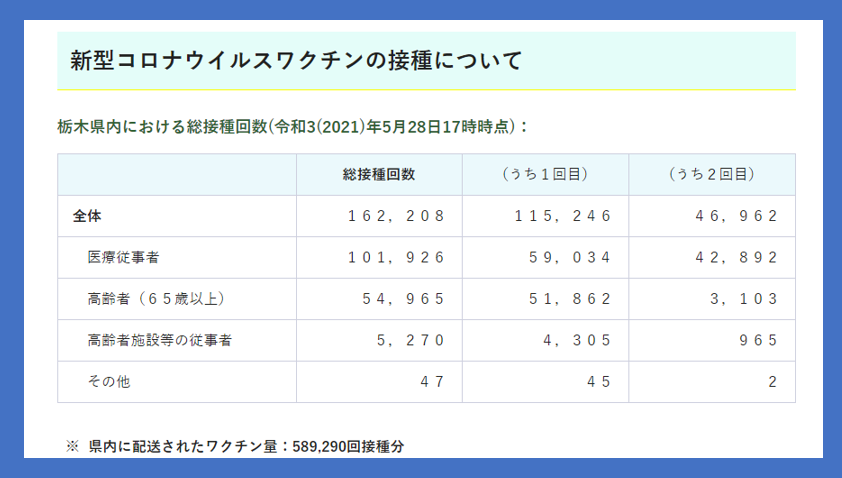The width and height of the screenshot is (842, 478).
Task: Click the （うち２回目） column header
Action: click(x=711, y=174)
